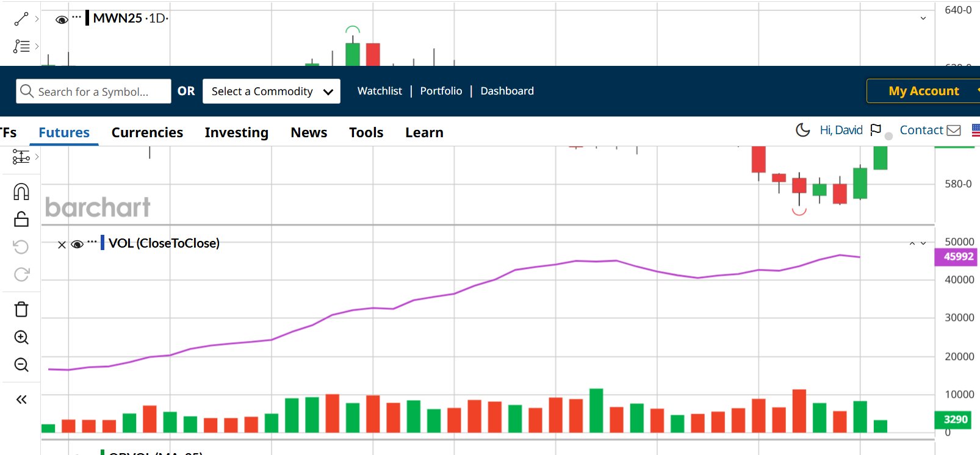Screen dimensions: 980x455
Task: Click the lock drawings padlock icon
Action: pyautogui.click(x=21, y=219)
